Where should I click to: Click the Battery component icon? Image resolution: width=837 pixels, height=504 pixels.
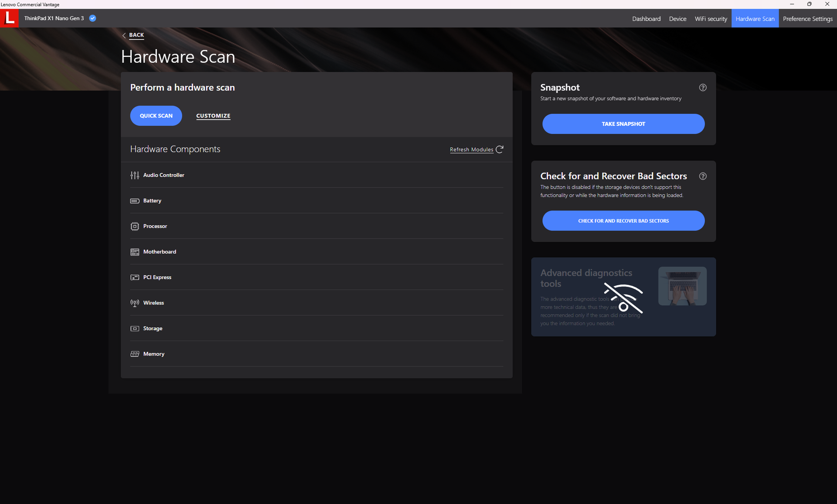click(135, 201)
